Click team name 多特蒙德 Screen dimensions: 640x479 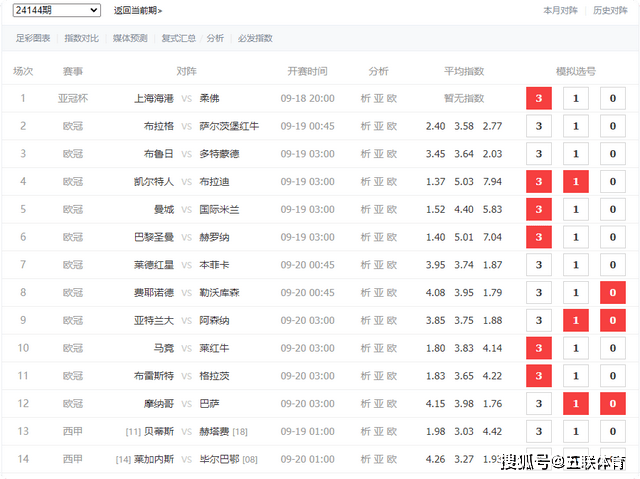[x=219, y=154]
